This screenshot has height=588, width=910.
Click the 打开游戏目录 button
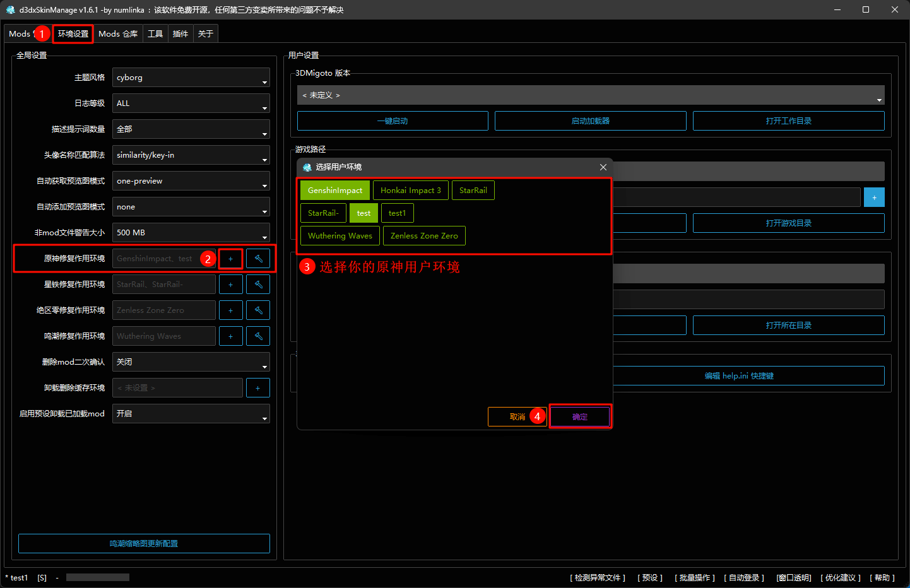789,223
